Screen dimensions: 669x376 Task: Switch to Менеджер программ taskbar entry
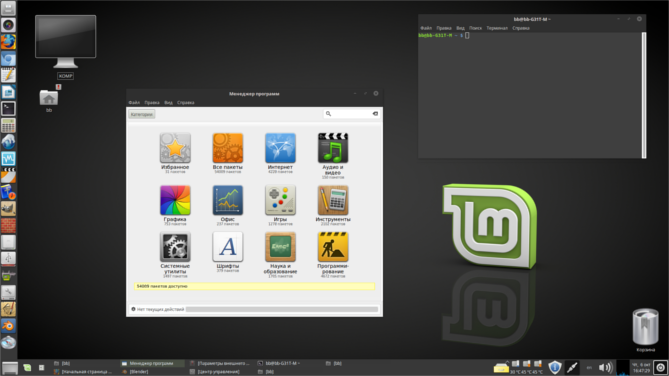click(x=152, y=364)
